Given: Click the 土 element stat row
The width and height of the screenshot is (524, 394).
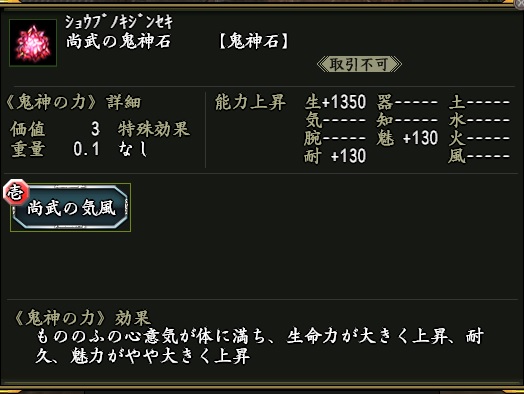Looking at the screenshot, I should [x=479, y=102].
